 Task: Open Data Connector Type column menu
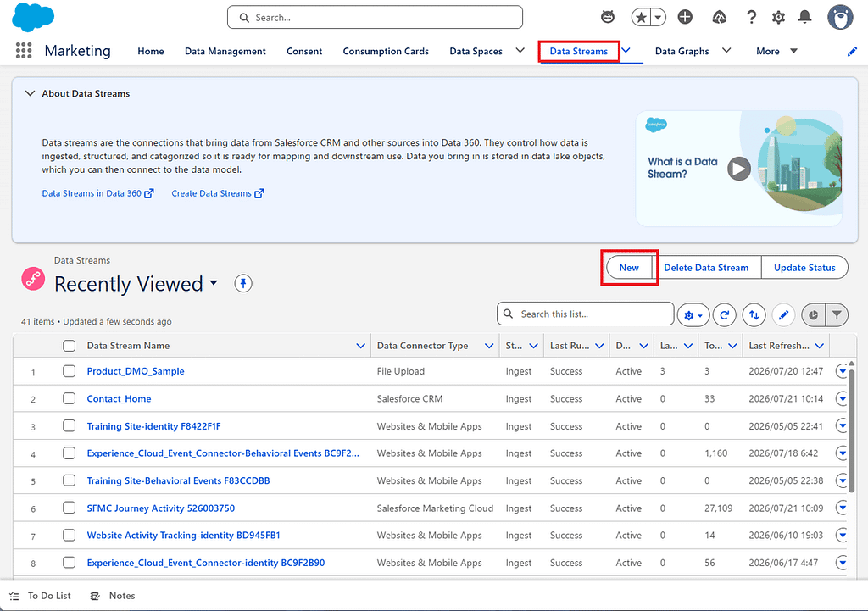489,346
